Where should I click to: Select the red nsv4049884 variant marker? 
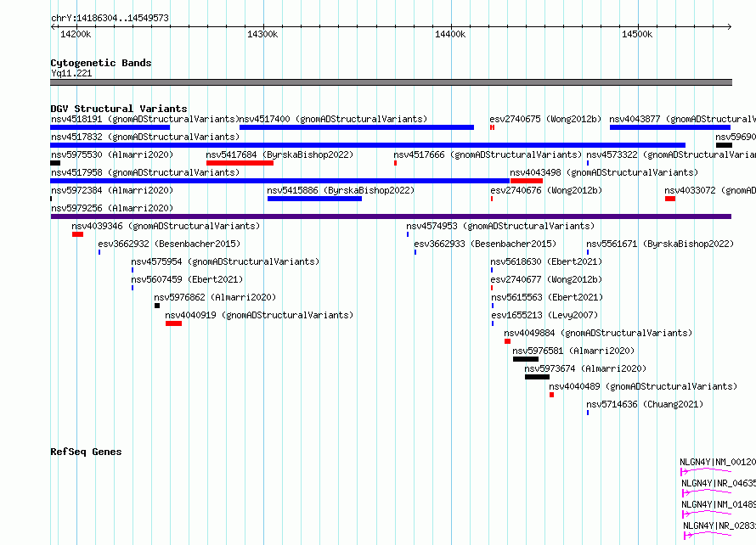pos(507,341)
